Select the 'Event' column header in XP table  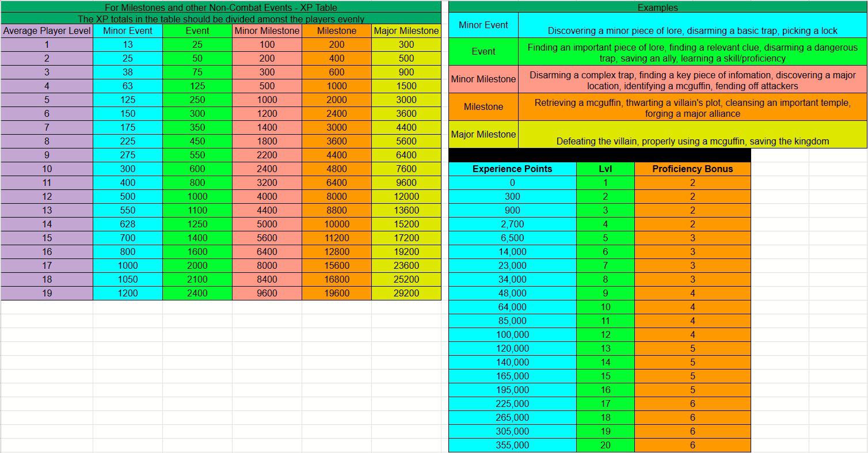[197, 31]
